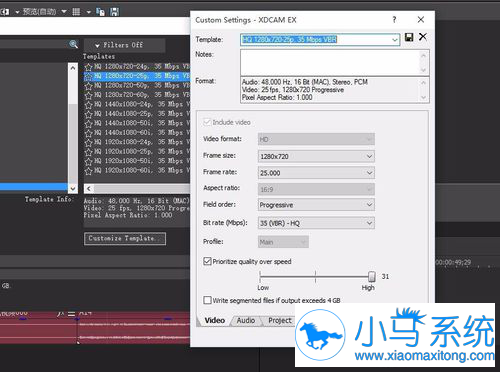Click the Format box scroll down arrow

[423, 98]
